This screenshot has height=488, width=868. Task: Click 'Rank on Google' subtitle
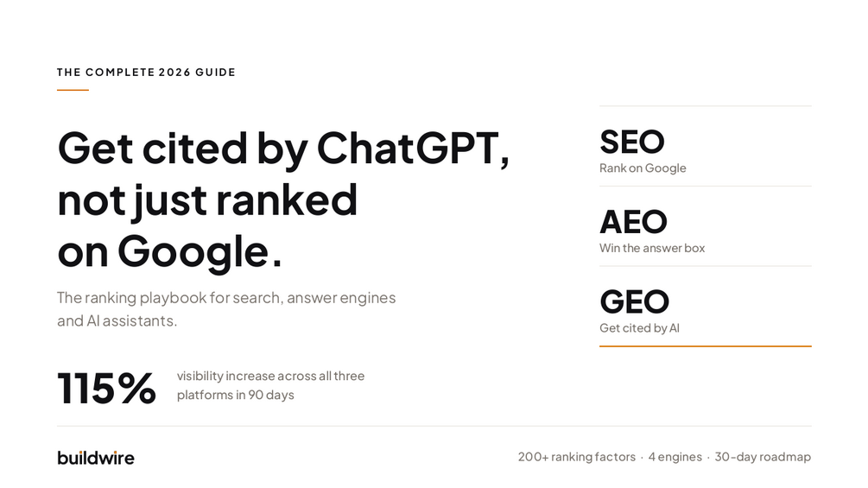(x=643, y=168)
